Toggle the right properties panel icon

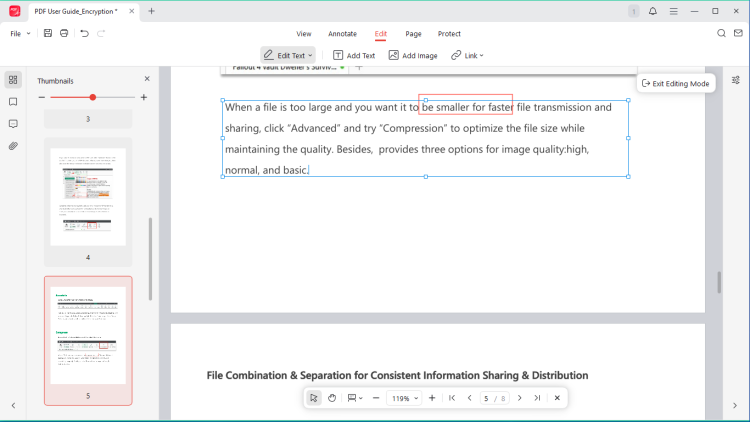pos(735,80)
